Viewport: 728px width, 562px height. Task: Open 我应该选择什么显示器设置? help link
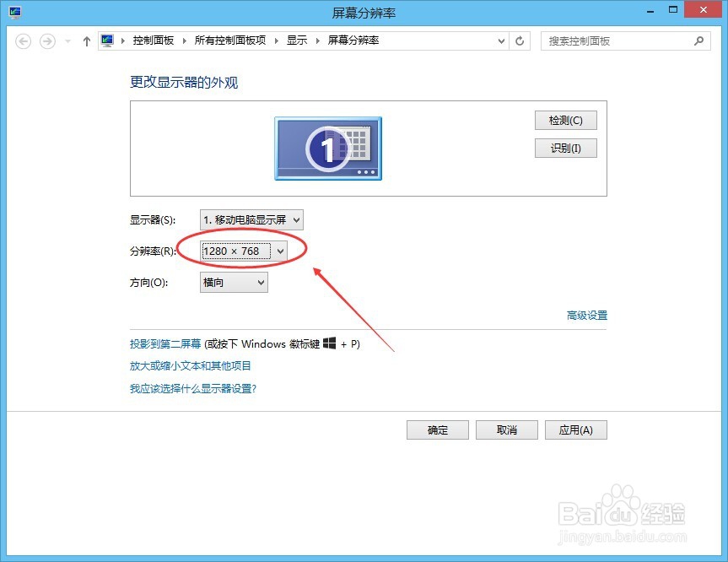[x=193, y=388]
